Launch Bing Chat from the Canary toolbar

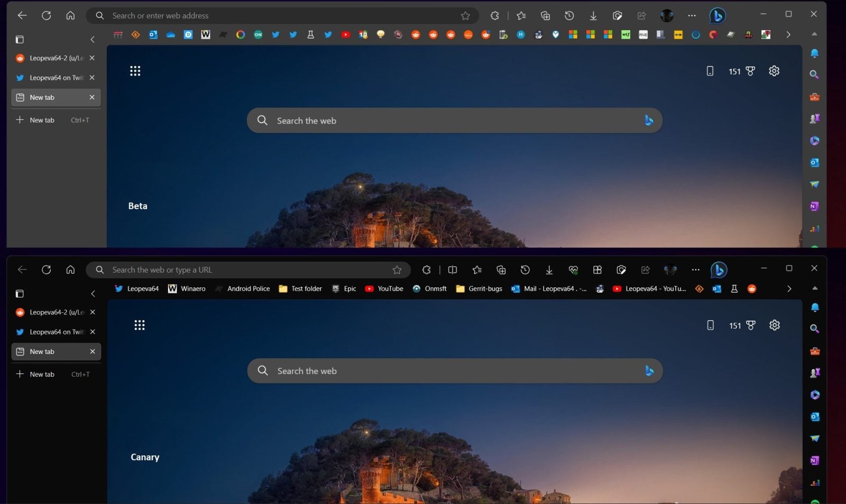pyautogui.click(x=719, y=270)
